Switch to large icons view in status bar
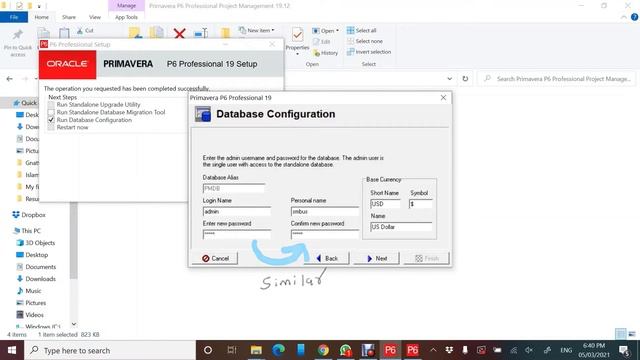This screenshot has height=360, width=640. tap(632, 334)
